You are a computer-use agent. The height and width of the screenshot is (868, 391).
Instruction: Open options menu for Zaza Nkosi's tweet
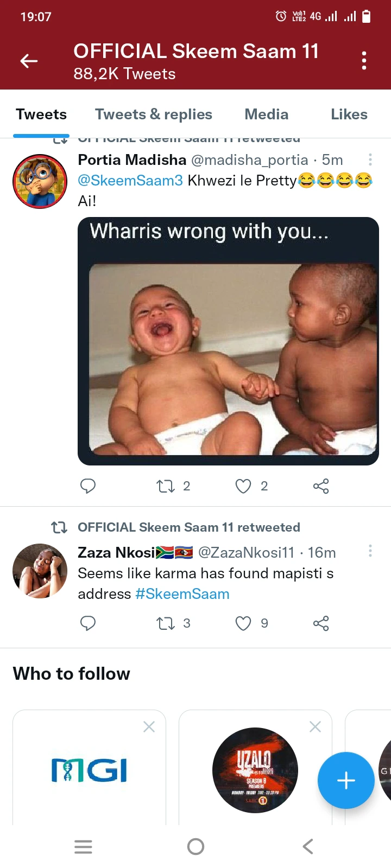(370, 551)
